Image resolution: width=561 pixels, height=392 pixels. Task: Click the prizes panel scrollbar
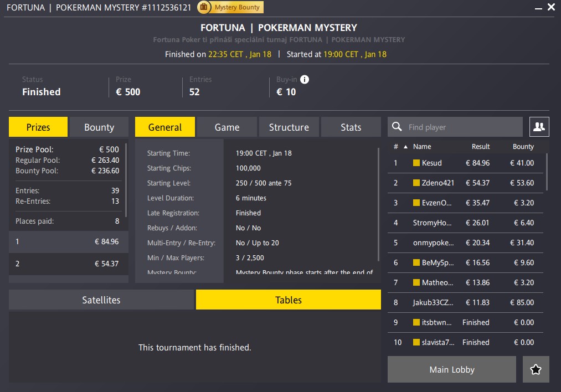[126, 180]
